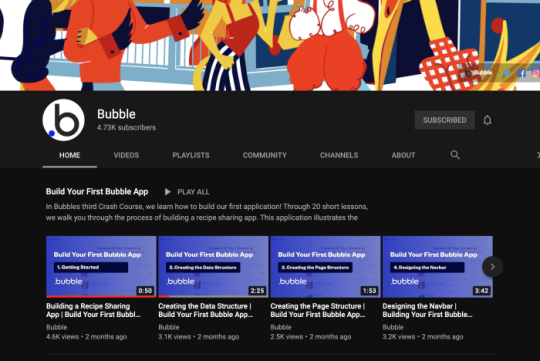This screenshot has height=361, width=540.
Task: Click the Bubble channel name under Recipe Sharing video
Action: coord(56,327)
